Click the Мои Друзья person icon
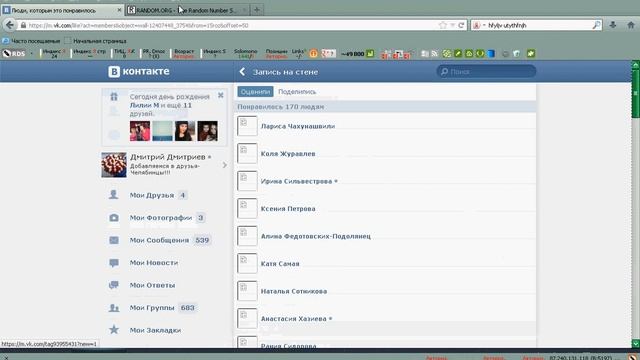The height and width of the screenshot is (360, 640). (x=113, y=195)
